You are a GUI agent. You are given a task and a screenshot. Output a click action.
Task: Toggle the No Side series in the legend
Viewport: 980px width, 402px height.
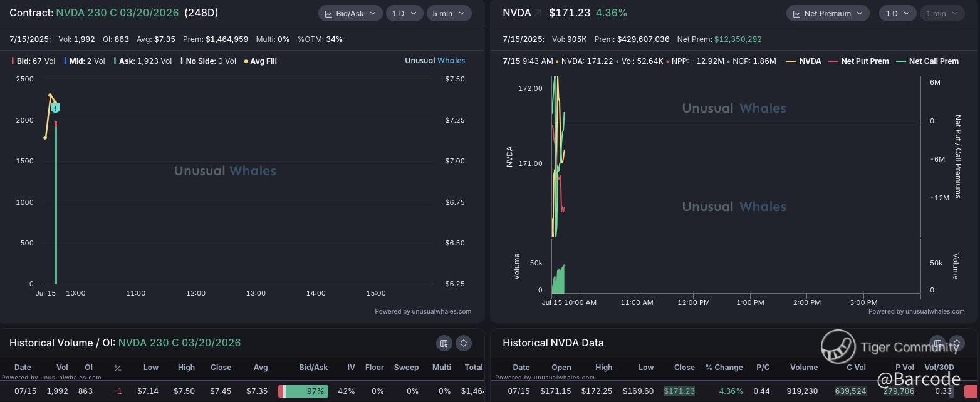click(209, 61)
